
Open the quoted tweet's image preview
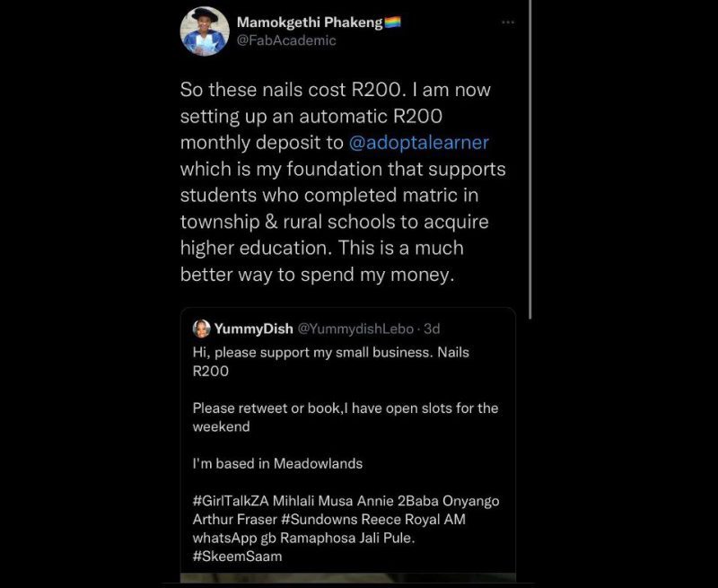(x=347, y=579)
